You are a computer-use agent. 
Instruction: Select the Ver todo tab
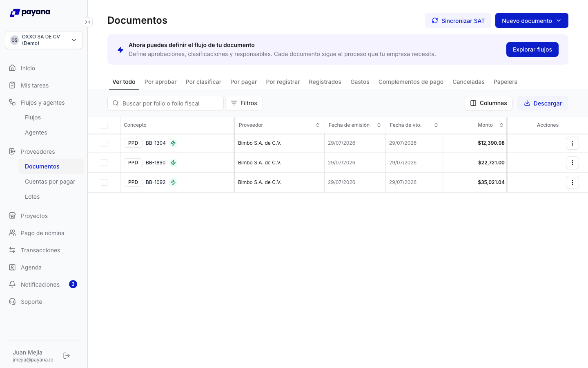(124, 82)
